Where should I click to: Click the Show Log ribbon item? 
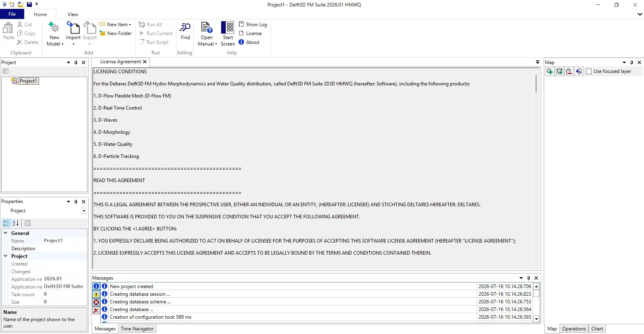click(x=253, y=25)
